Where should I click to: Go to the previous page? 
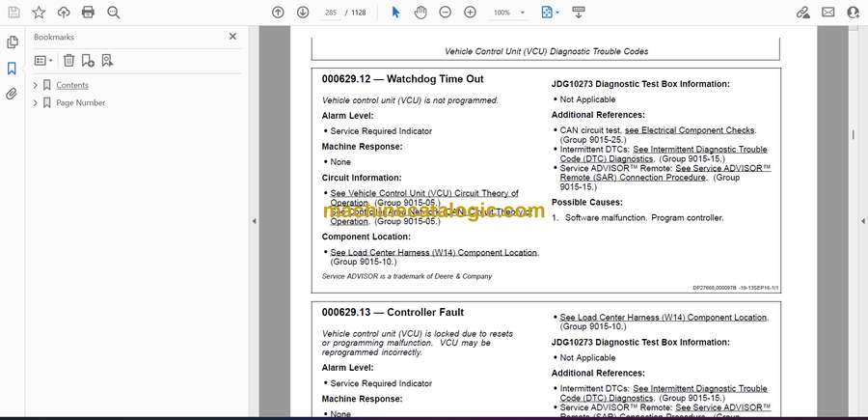coord(278,13)
